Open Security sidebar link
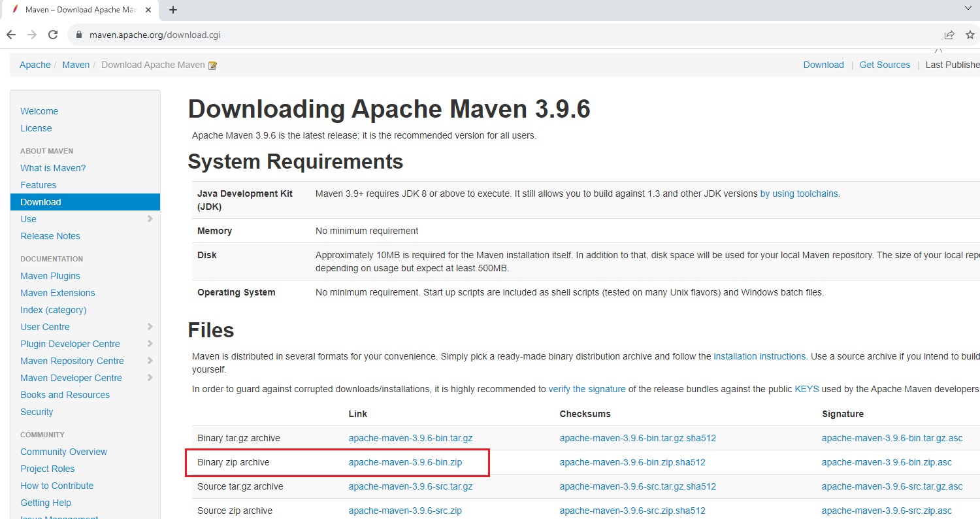 coord(37,412)
